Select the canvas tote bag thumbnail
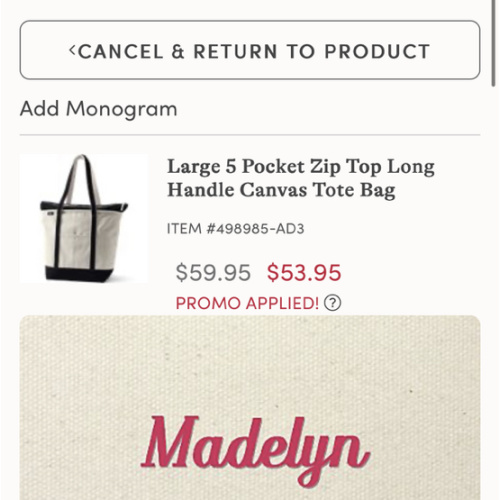The image size is (500, 500). click(x=84, y=218)
